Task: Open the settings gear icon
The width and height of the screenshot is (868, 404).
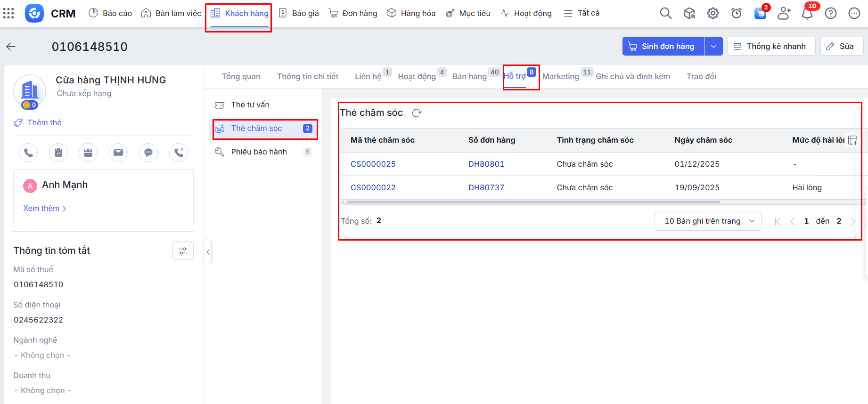Action: pyautogui.click(x=712, y=13)
